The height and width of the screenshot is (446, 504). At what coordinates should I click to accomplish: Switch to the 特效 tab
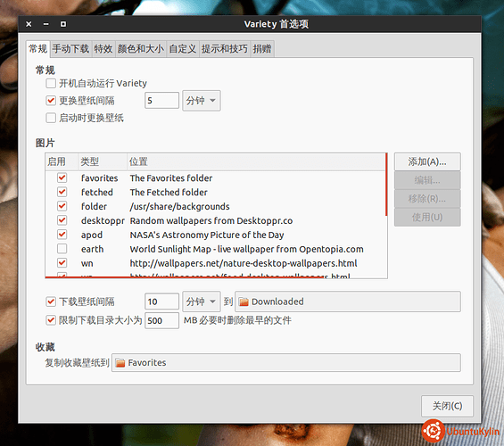pos(103,49)
